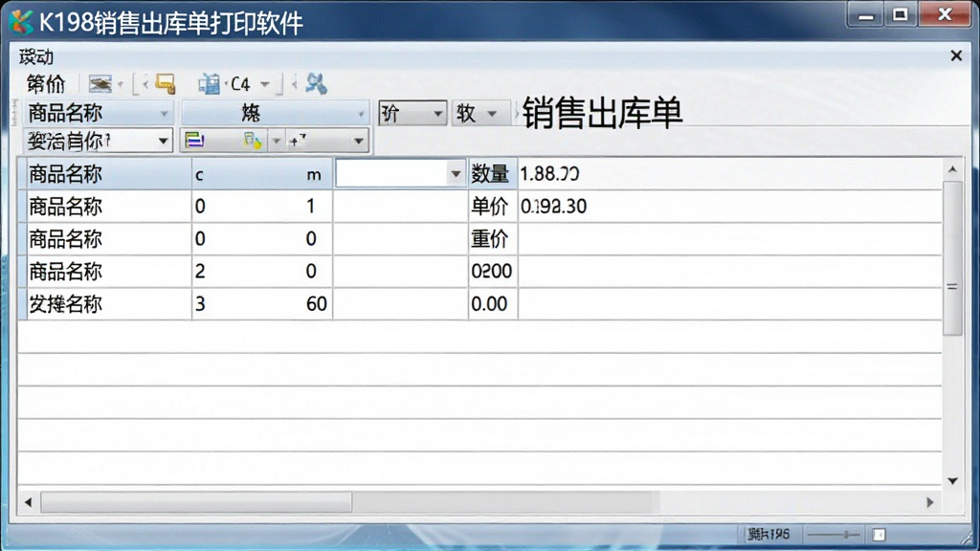This screenshot has height=551, width=980.
Task: Click the arrow next to the pencil document icon
Action: (276, 142)
